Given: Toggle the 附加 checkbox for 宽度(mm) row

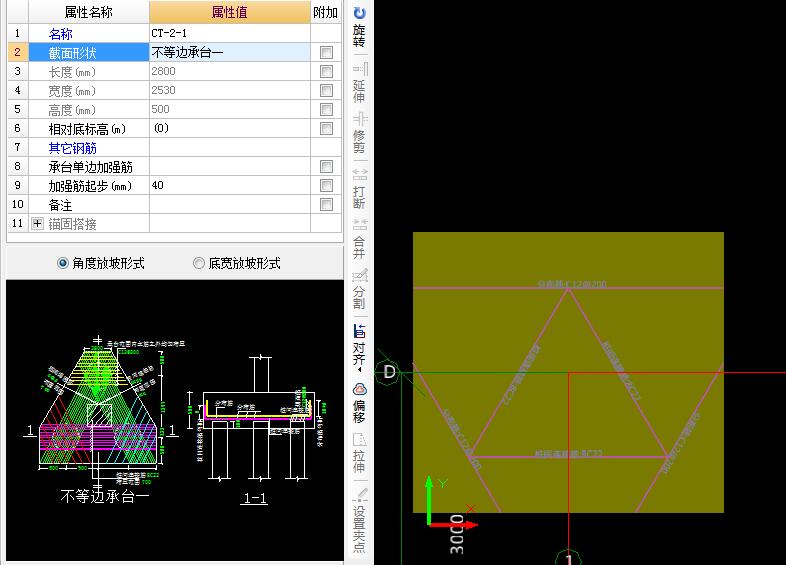Looking at the screenshot, I should (x=326, y=90).
